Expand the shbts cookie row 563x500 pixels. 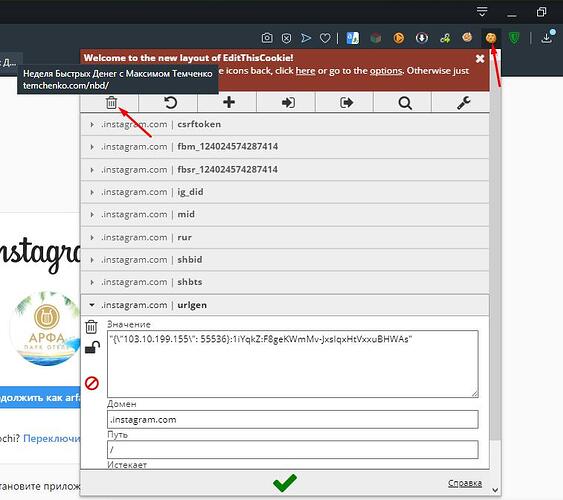(x=285, y=282)
